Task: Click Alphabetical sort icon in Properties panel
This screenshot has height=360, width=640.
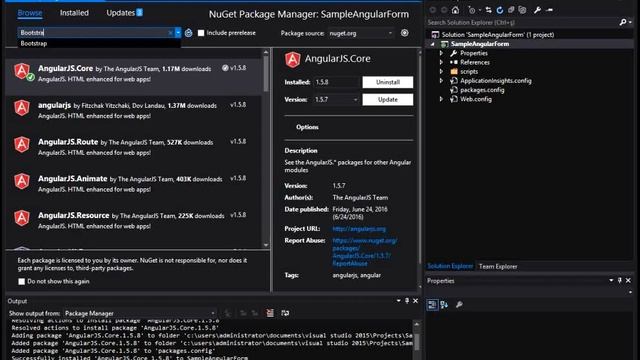Action: coord(444,304)
